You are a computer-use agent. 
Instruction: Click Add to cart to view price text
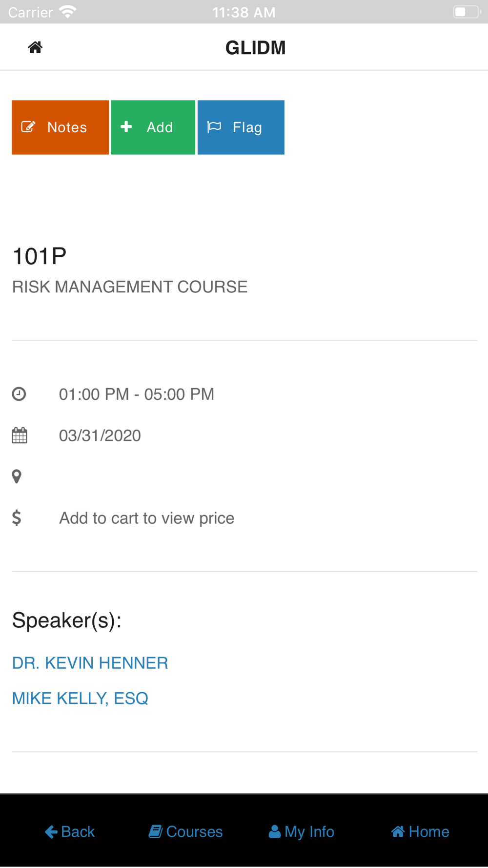(x=147, y=518)
